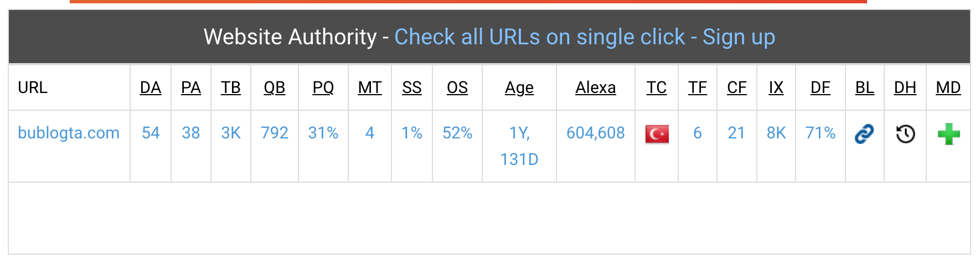Image resolution: width=980 pixels, height=258 pixels.
Task: Click the TF column header
Action: click(698, 87)
